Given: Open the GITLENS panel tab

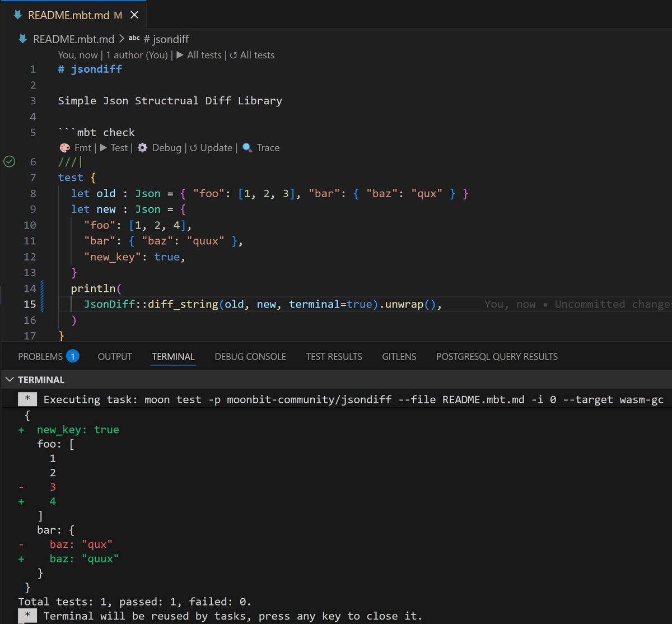Looking at the screenshot, I should [399, 356].
